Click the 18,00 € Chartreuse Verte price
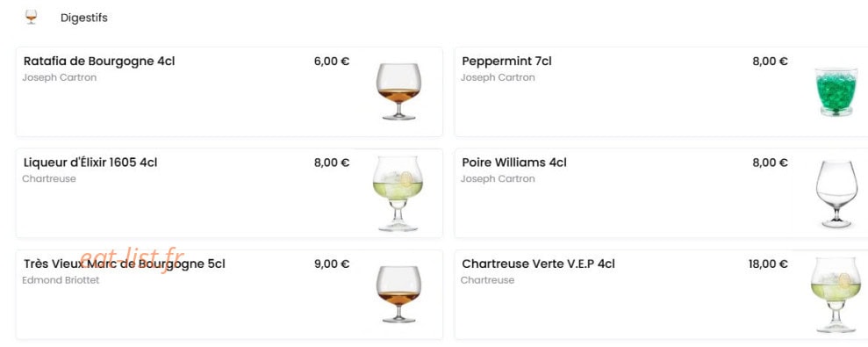Image resolution: width=868 pixels, height=347 pixels. click(x=768, y=264)
